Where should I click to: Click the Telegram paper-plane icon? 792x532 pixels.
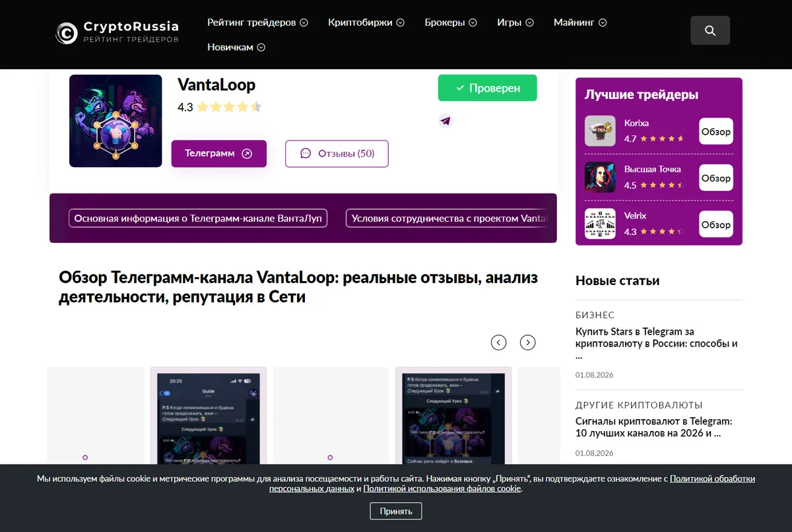click(x=445, y=121)
